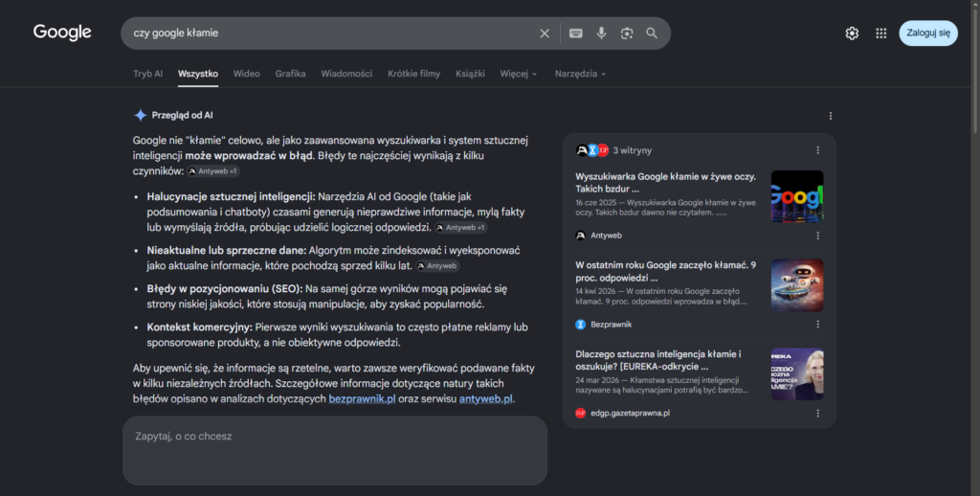Click the robot thumbnail of the Bezprawnik article

797,285
